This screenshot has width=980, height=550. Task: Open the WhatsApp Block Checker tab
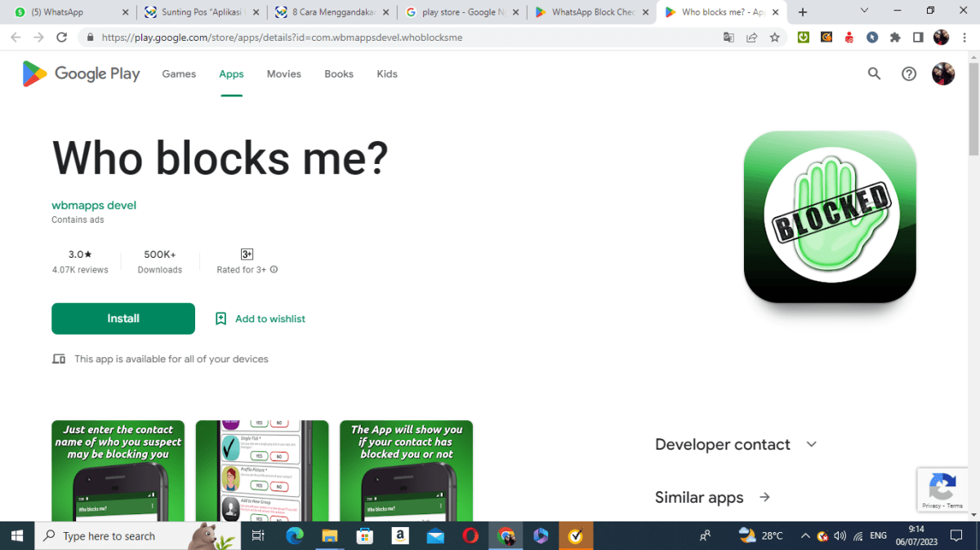click(593, 12)
